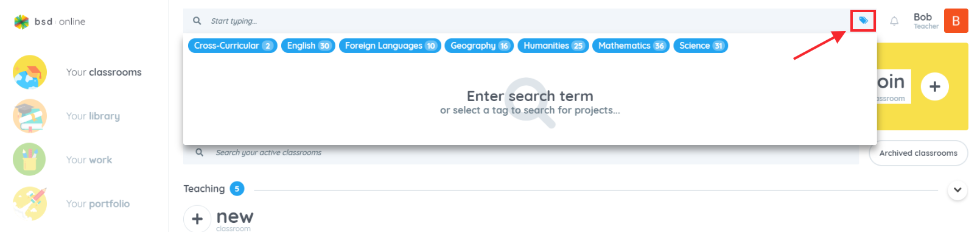980x232 pixels.
Task: Click the Start typing search field
Action: click(x=517, y=21)
